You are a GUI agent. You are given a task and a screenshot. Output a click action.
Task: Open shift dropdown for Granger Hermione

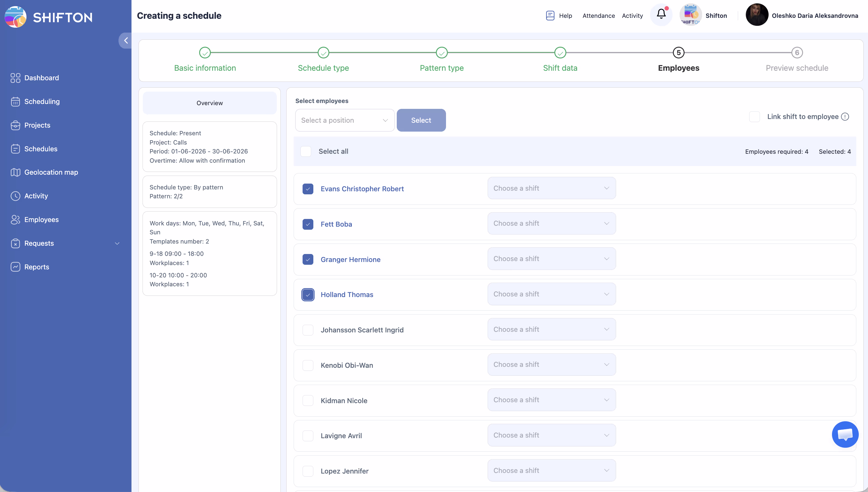pos(551,259)
